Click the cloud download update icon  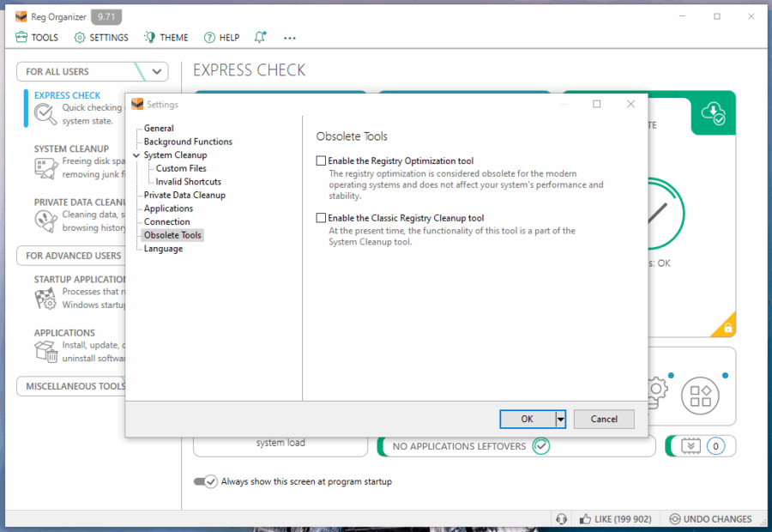click(x=713, y=113)
